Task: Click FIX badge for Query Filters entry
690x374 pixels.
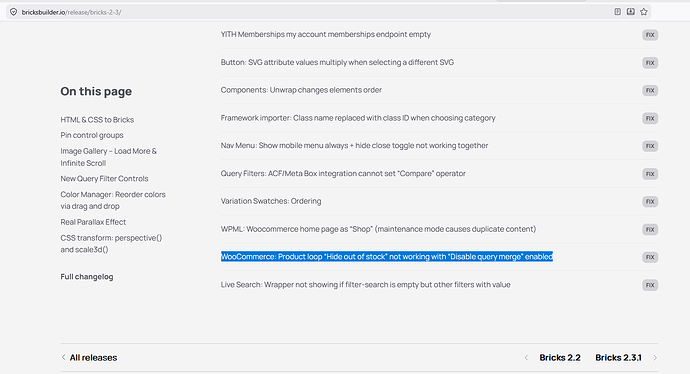Action: 650,174
